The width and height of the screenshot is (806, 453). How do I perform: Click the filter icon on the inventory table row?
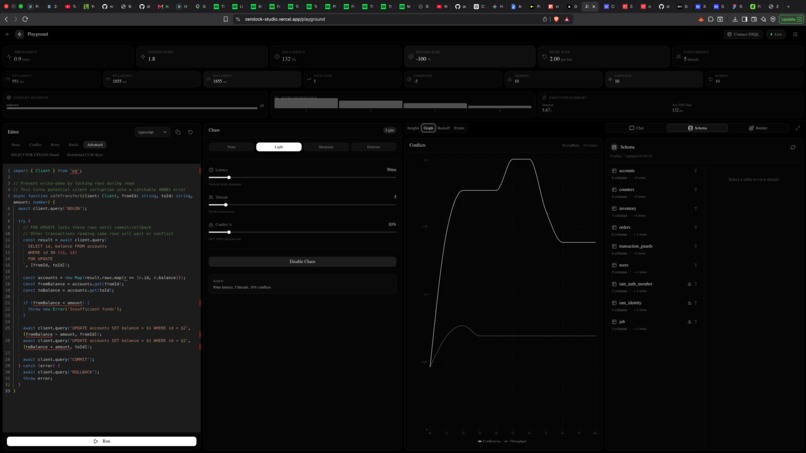(x=695, y=209)
